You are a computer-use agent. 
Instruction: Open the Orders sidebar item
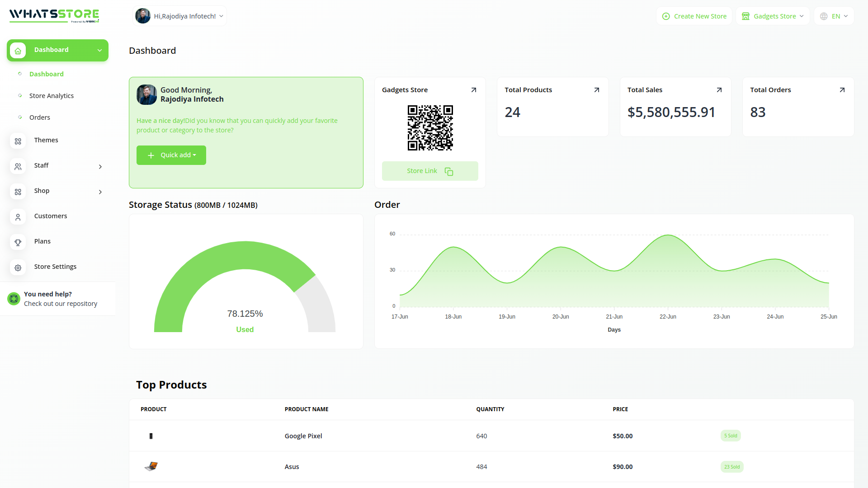[x=40, y=117]
